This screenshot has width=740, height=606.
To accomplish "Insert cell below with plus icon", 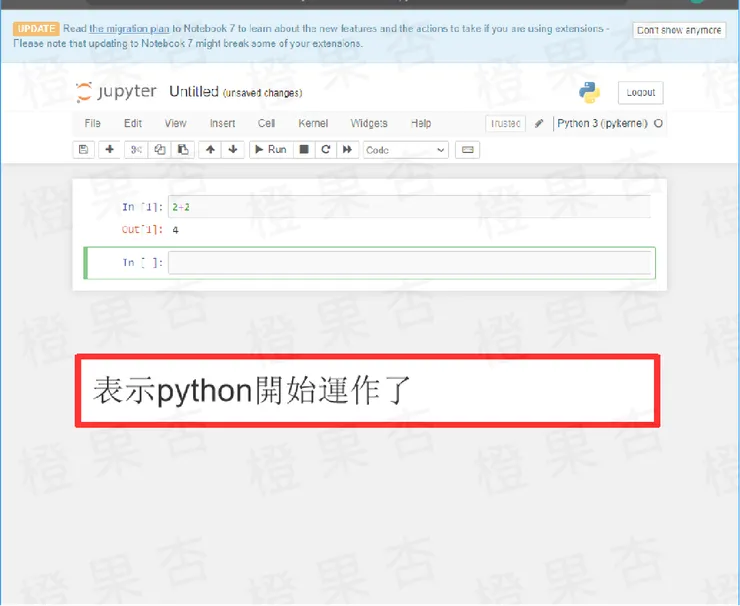I will [109, 150].
